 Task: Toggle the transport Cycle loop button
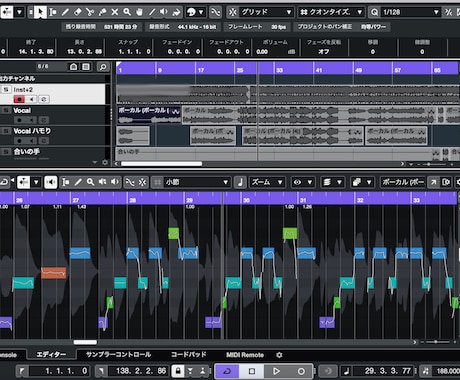(227, 371)
